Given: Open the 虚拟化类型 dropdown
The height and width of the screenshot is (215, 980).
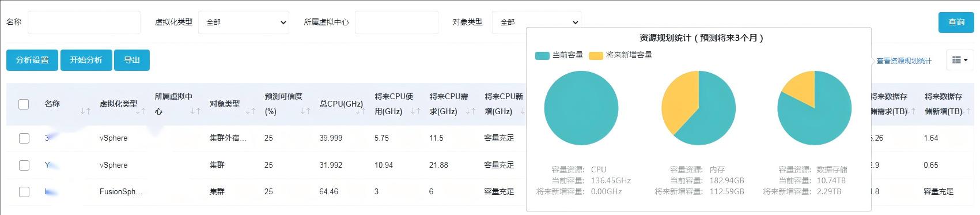Looking at the screenshot, I should tap(244, 22).
